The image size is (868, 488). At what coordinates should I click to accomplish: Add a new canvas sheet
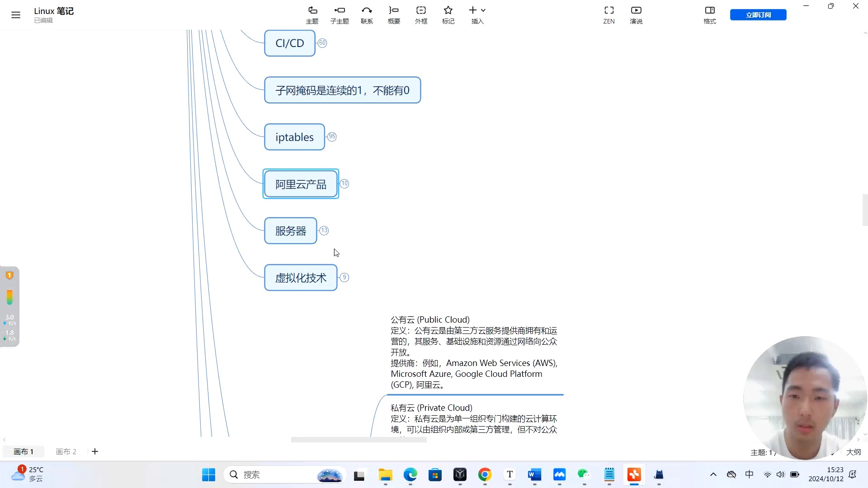pyautogui.click(x=95, y=451)
